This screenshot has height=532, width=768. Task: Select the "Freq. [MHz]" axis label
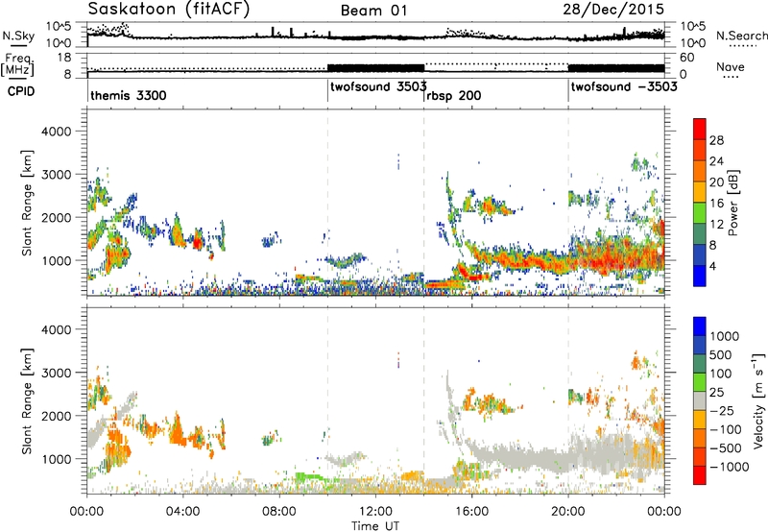point(17,64)
